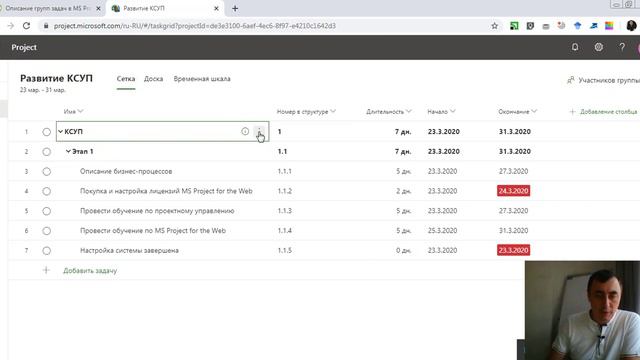Click the plus icon beside Добавить задачу
The height and width of the screenshot is (360, 640).
coord(46,270)
